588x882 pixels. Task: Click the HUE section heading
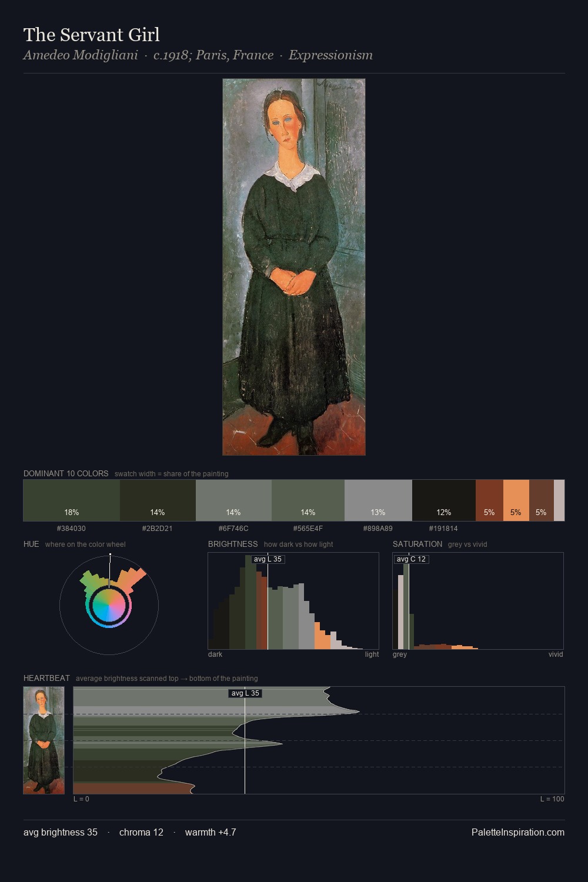point(31,544)
